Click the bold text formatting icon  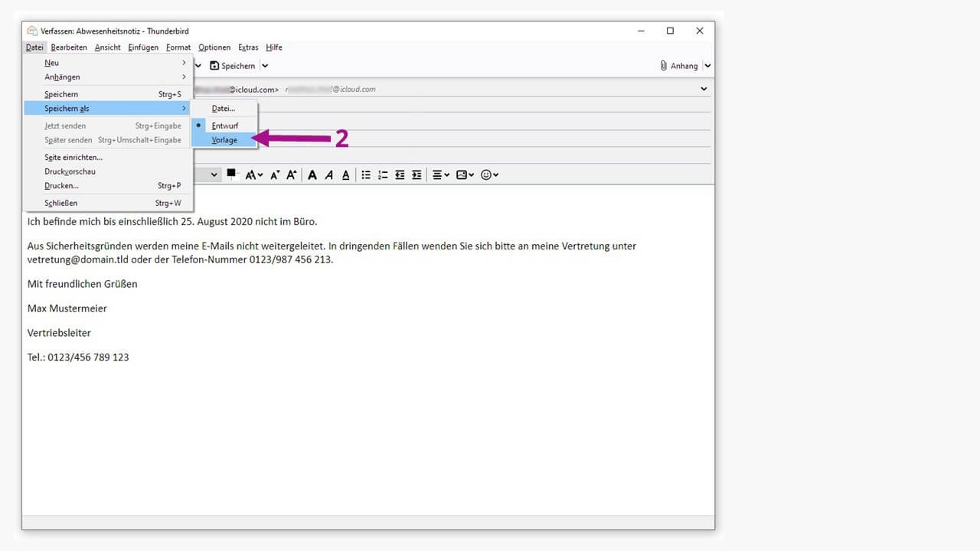pos(312,175)
